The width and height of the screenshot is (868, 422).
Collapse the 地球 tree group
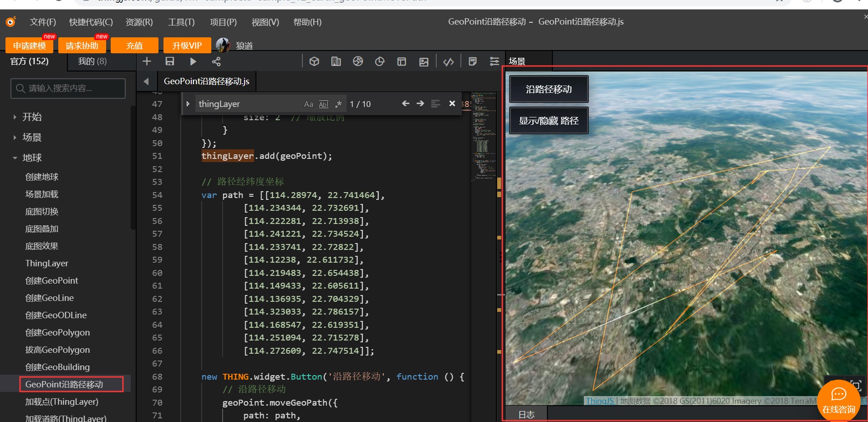15,158
